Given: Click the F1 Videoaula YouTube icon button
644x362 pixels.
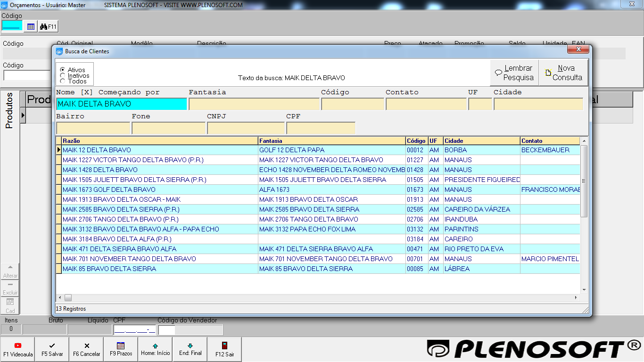Looking at the screenshot, I should coord(18,349).
